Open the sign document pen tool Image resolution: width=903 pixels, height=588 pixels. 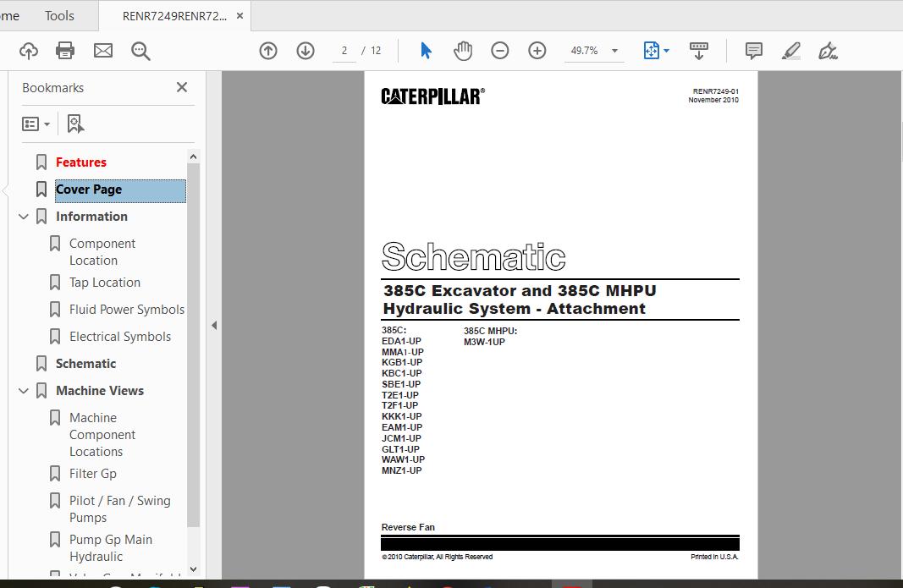point(828,52)
